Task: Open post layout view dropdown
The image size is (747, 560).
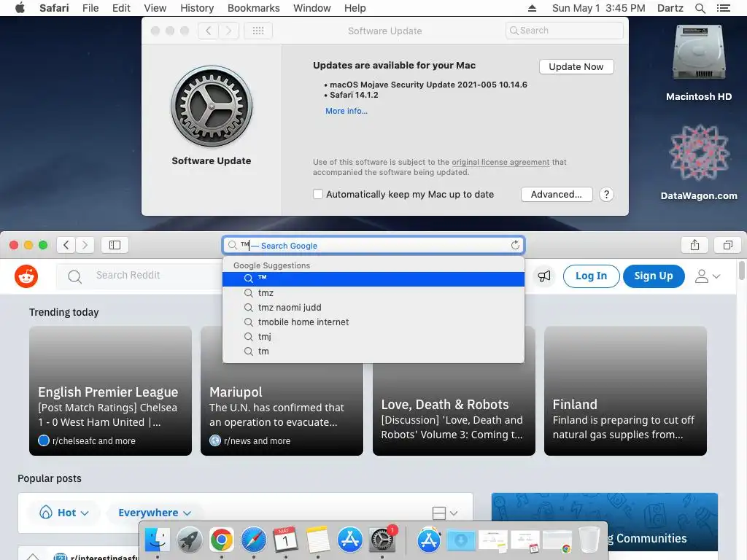Action: [x=445, y=513]
